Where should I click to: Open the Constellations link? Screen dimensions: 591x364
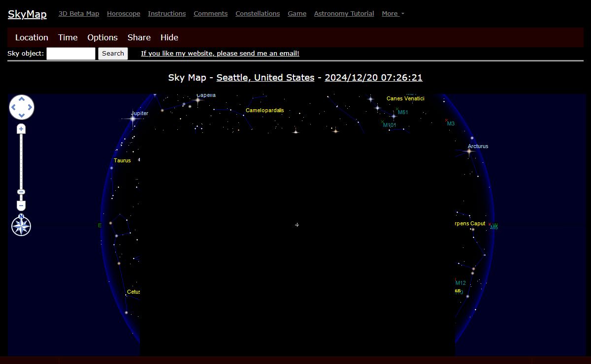tap(258, 14)
